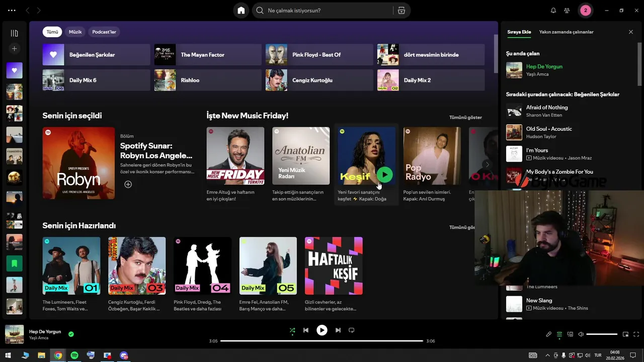Open the Cengiz Kurtoğlu tile
644x362 pixels.
coord(319,80)
